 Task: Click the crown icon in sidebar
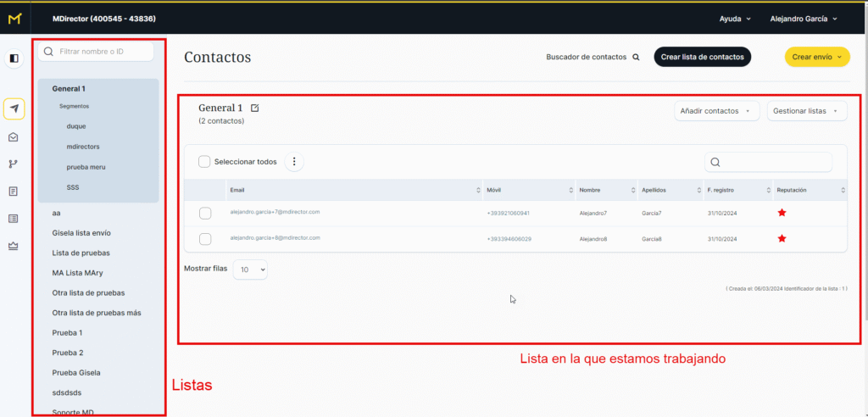14,246
